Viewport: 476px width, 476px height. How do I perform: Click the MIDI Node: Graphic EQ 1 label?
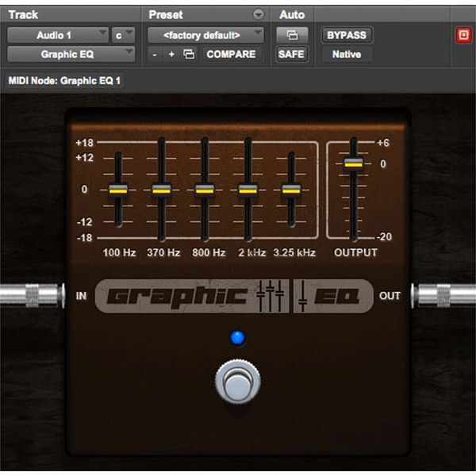(x=64, y=81)
